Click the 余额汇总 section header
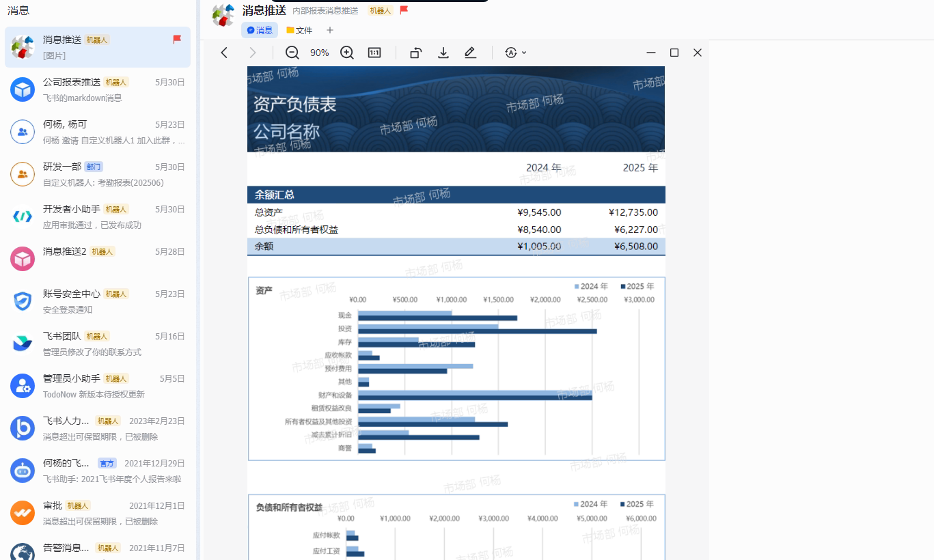Image resolution: width=934 pixels, height=560 pixels. pyautogui.click(x=275, y=195)
